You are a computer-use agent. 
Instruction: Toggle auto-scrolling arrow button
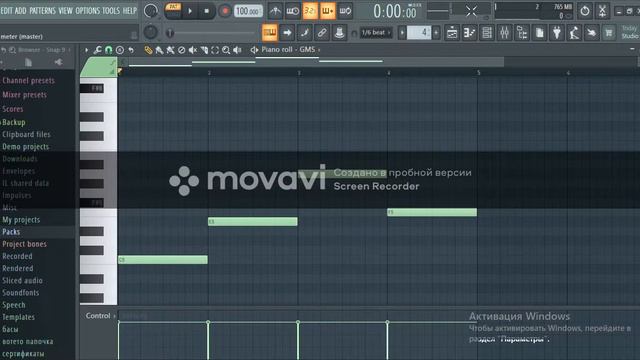click(287, 33)
